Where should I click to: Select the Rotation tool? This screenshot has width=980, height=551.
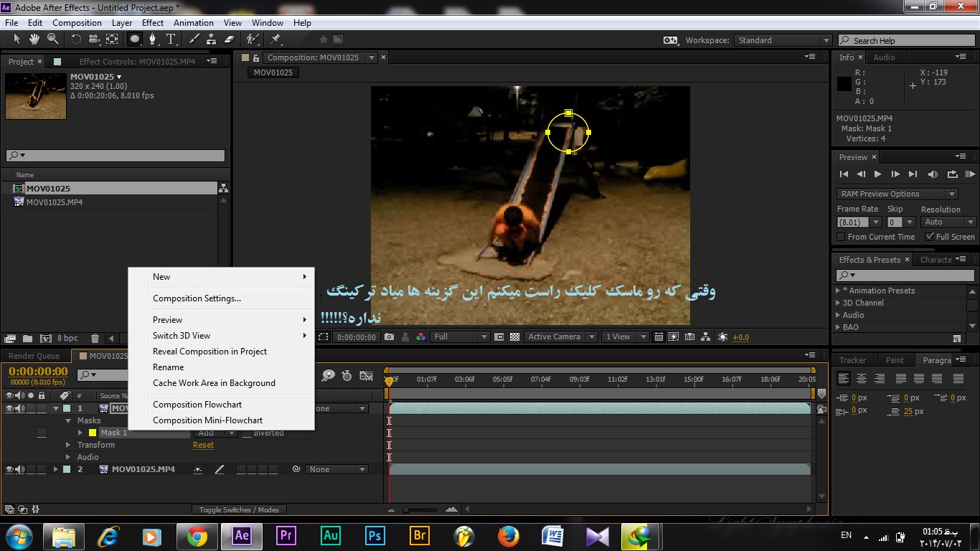click(76, 39)
